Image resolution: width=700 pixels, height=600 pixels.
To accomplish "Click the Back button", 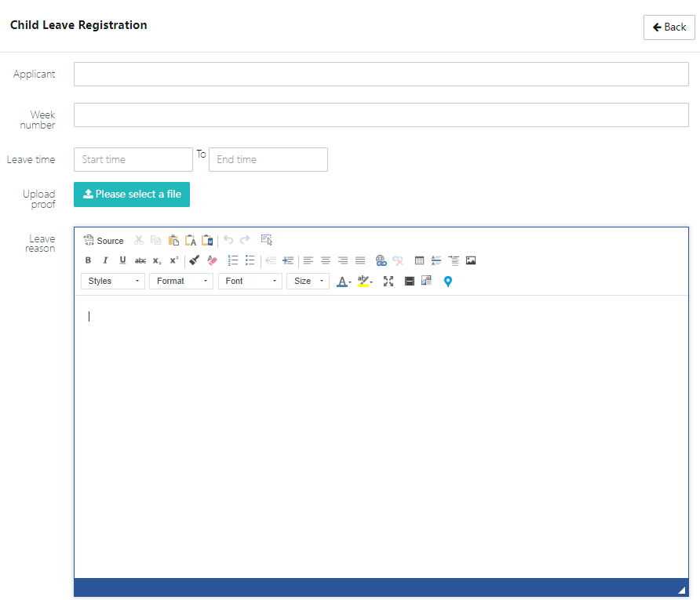I will 669,27.
